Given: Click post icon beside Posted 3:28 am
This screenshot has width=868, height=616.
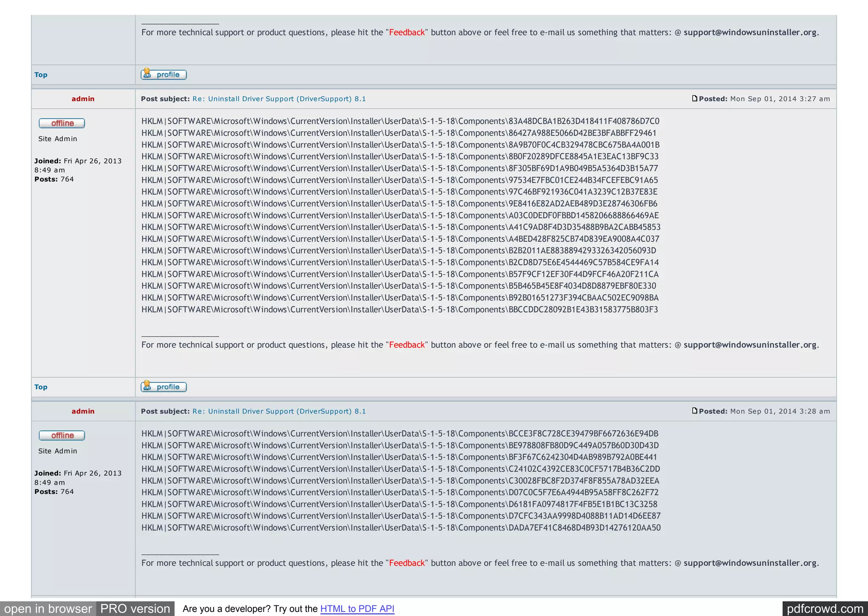Looking at the screenshot, I should (x=694, y=411).
